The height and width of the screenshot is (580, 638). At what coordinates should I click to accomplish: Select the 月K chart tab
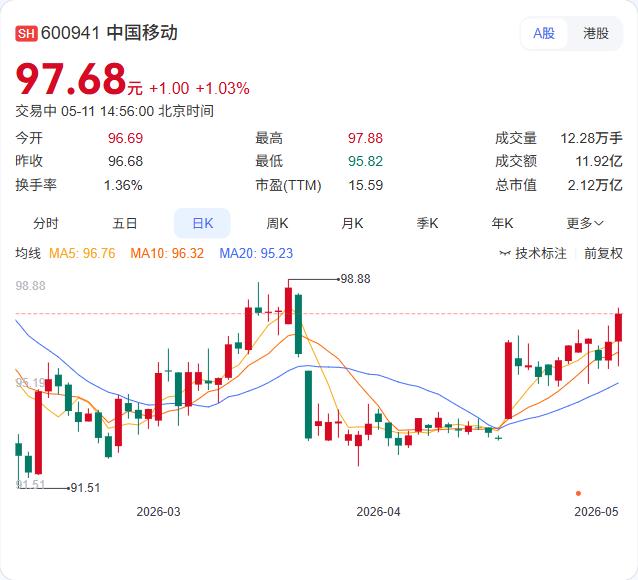352,223
